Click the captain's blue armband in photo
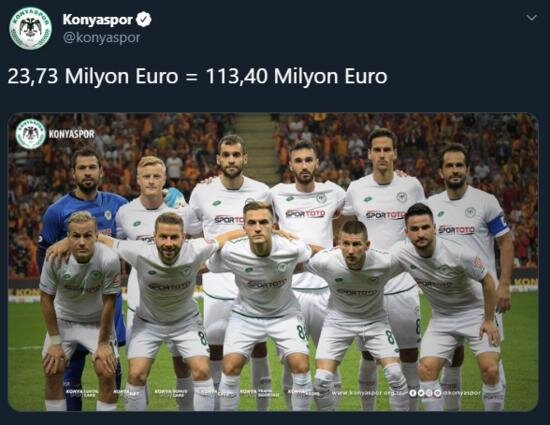550x425 pixels. (x=498, y=225)
